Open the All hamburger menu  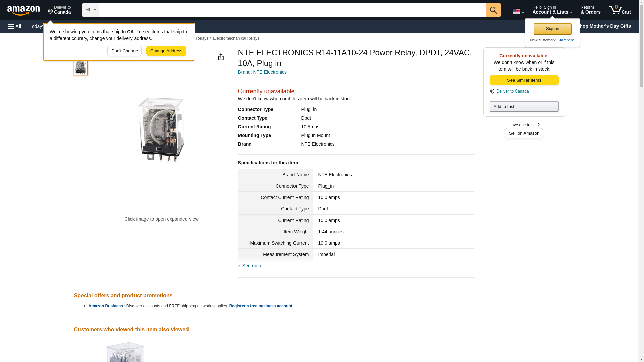point(15,26)
